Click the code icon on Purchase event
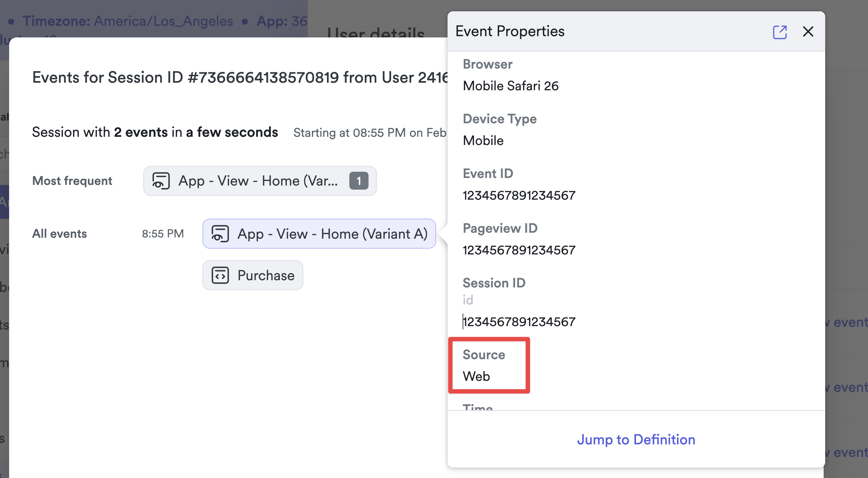 [220, 275]
